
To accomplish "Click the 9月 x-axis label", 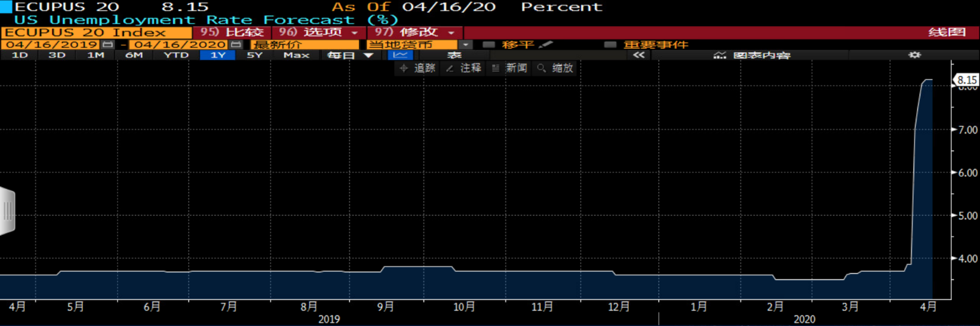I will click(386, 307).
